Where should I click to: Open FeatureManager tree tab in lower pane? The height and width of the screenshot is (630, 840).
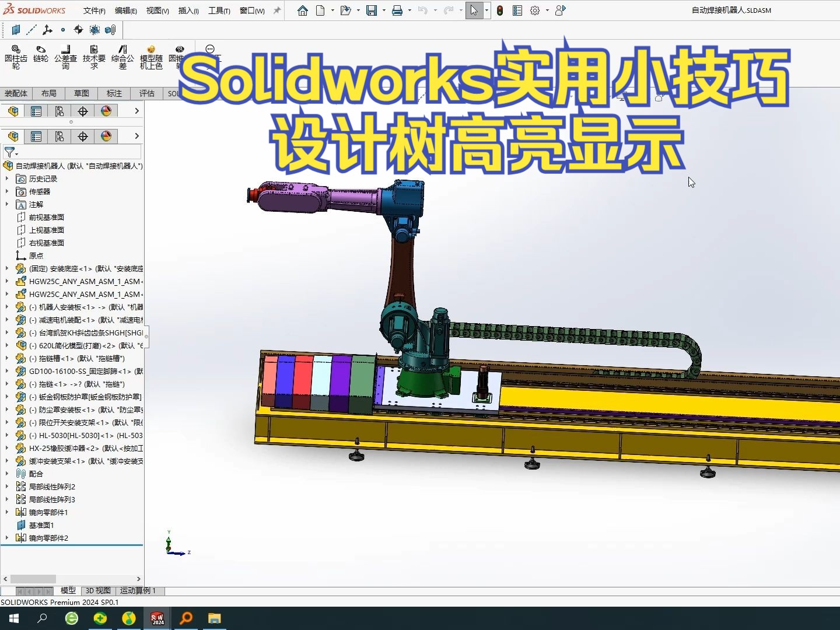13,136
